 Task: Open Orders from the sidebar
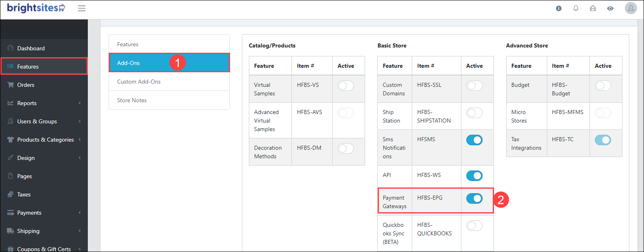click(x=44, y=85)
